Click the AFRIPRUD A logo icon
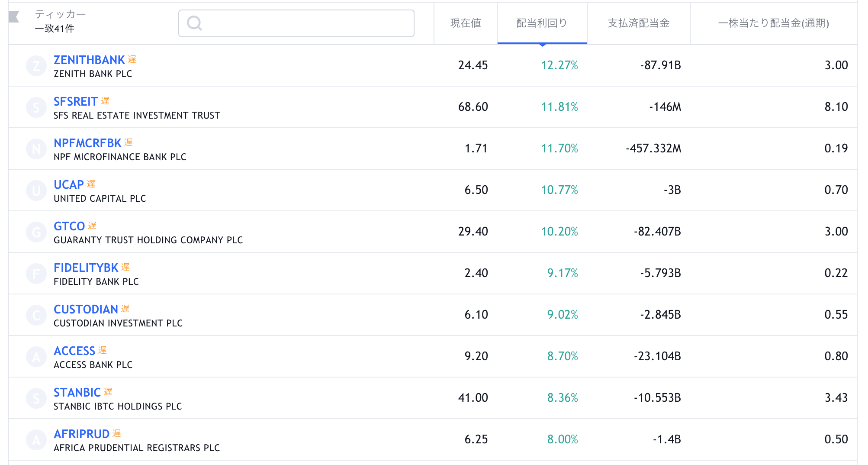 36,440
